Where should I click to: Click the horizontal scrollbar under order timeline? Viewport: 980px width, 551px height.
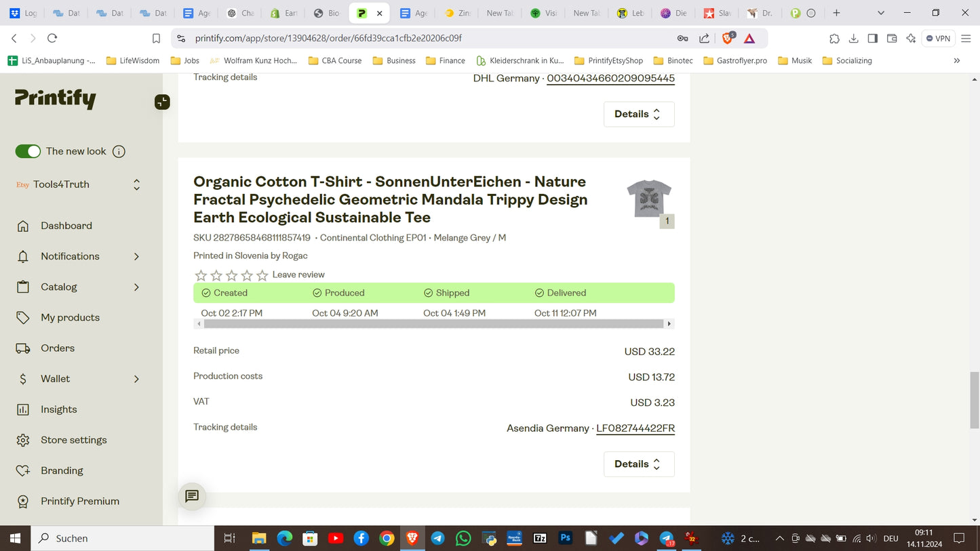point(434,324)
